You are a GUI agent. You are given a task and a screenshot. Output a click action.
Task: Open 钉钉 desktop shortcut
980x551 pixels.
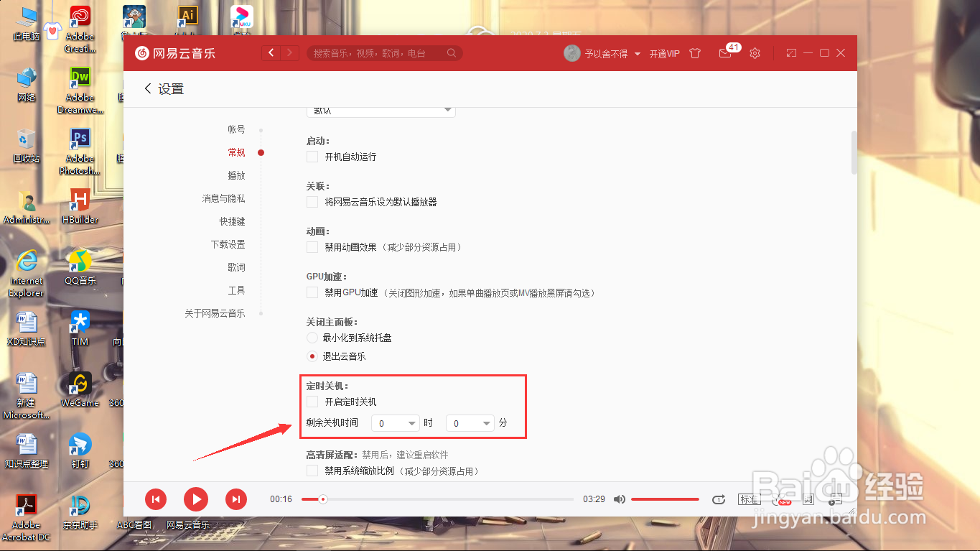[80, 450]
